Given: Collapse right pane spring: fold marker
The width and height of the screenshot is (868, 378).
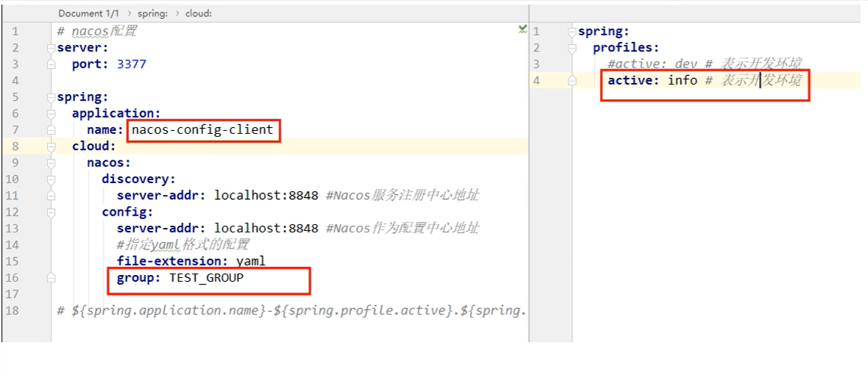Looking at the screenshot, I should (572, 32).
